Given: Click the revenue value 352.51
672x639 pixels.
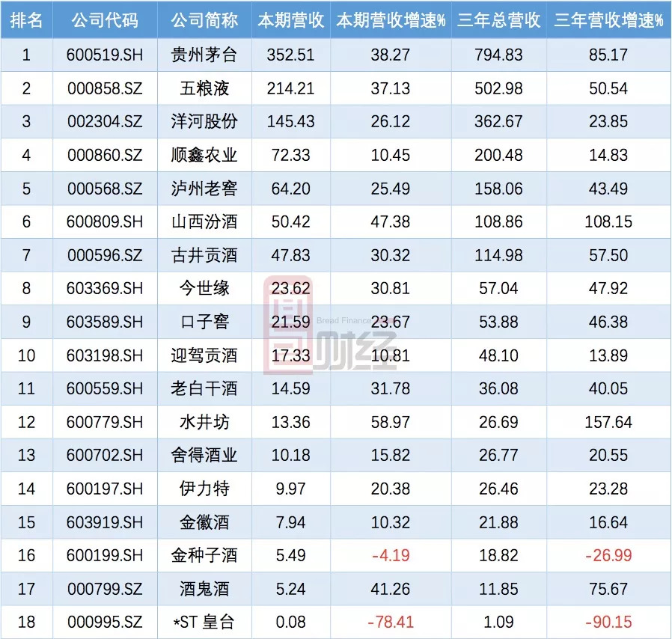Looking at the screenshot, I should [x=290, y=55].
